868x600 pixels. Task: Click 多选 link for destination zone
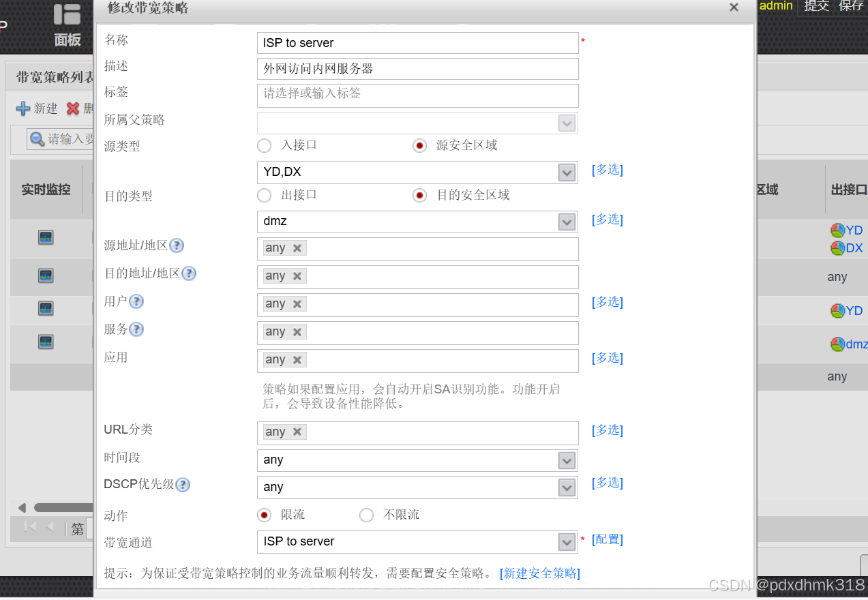(608, 220)
